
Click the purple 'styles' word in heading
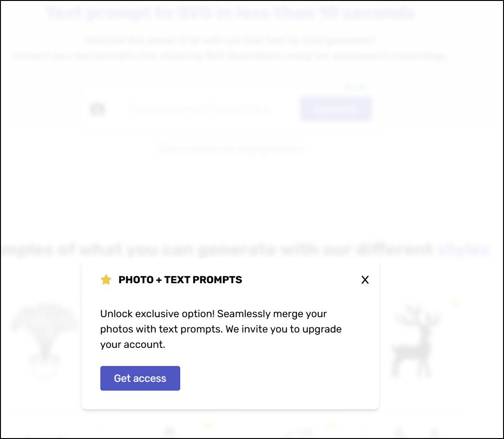(464, 250)
